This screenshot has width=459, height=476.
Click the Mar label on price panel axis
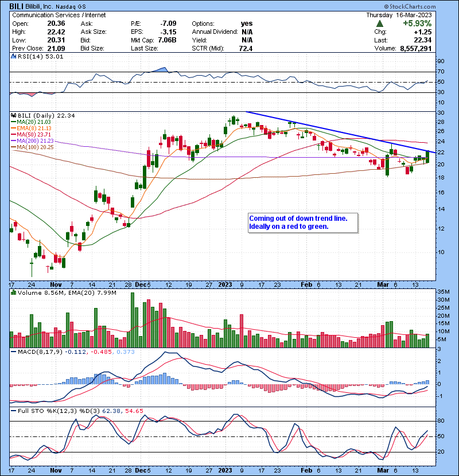383,285
